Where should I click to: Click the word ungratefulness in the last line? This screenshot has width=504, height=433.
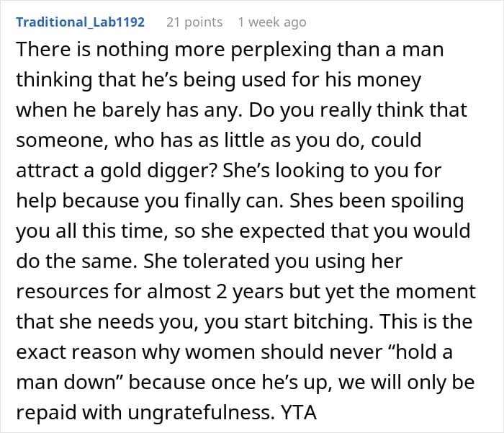pyautogui.click(x=201, y=412)
